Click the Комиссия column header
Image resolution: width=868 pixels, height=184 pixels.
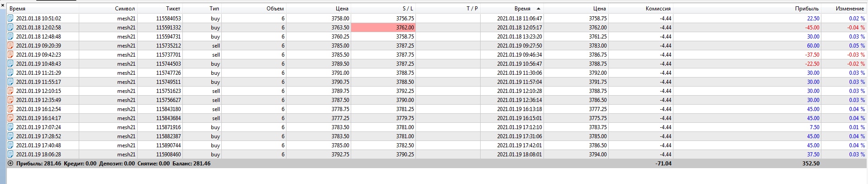(658, 9)
